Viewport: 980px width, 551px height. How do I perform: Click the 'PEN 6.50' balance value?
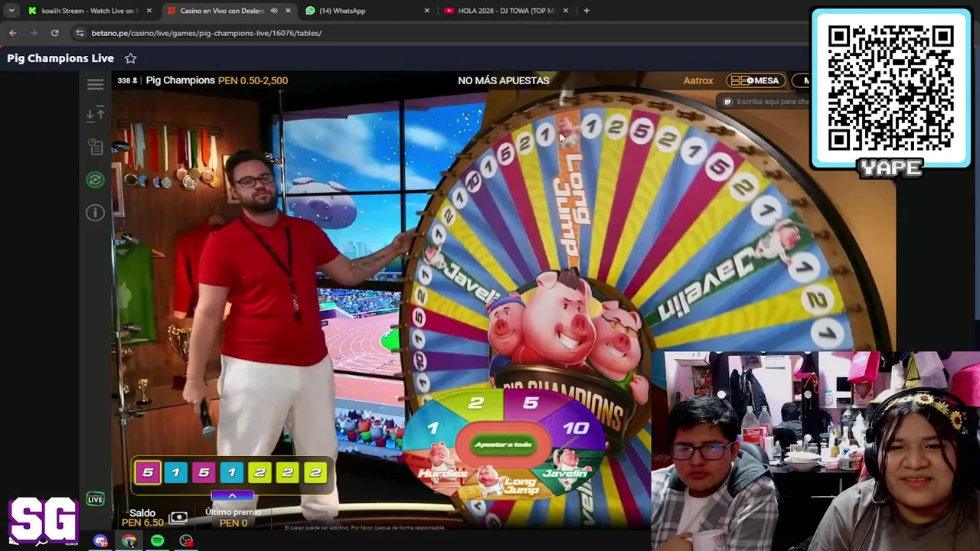(x=142, y=523)
